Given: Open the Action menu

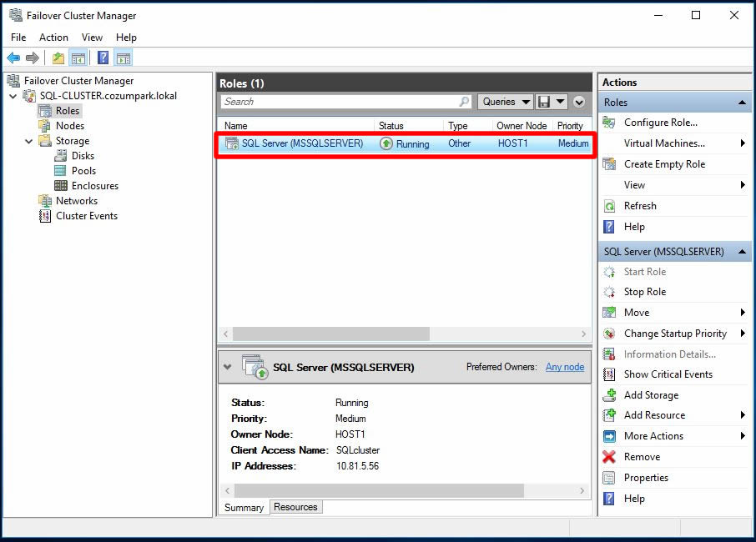Looking at the screenshot, I should pos(53,38).
